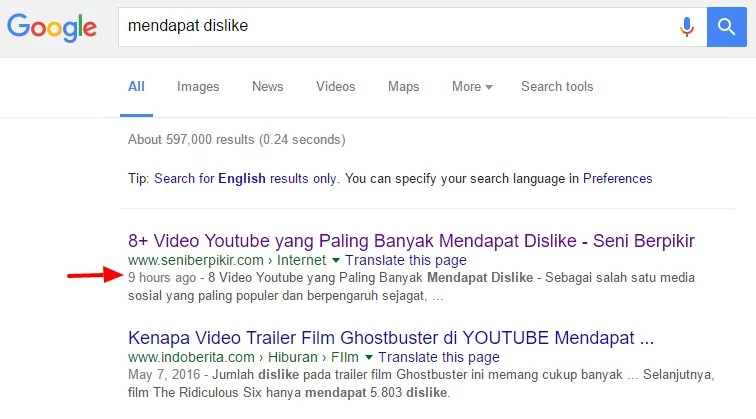Go to the Videos tab
The width and height of the screenshot is (756, 419).
335,87
